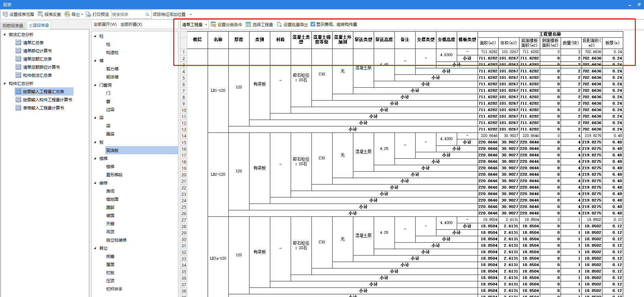The width and height of the screenshot is (644, 297).
Task: Collapse the 板 category node
Action: (x=95, y=142)
